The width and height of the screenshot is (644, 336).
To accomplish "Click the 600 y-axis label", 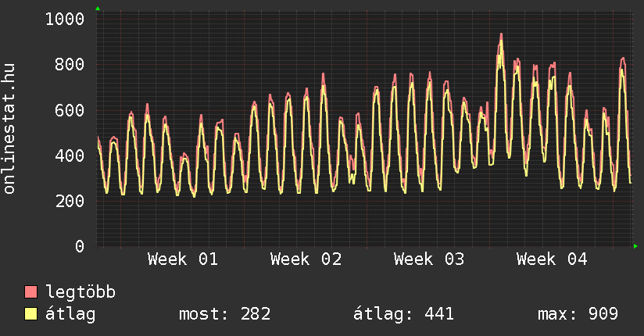I will click(70, 110).
